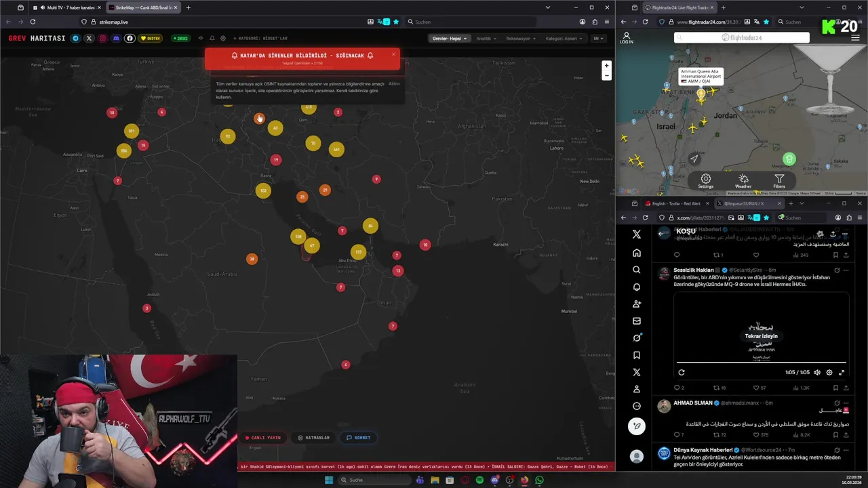This screenshot has height=488, width=868.
Task: Click the flightradar24 search field
Action: (742, 37)
